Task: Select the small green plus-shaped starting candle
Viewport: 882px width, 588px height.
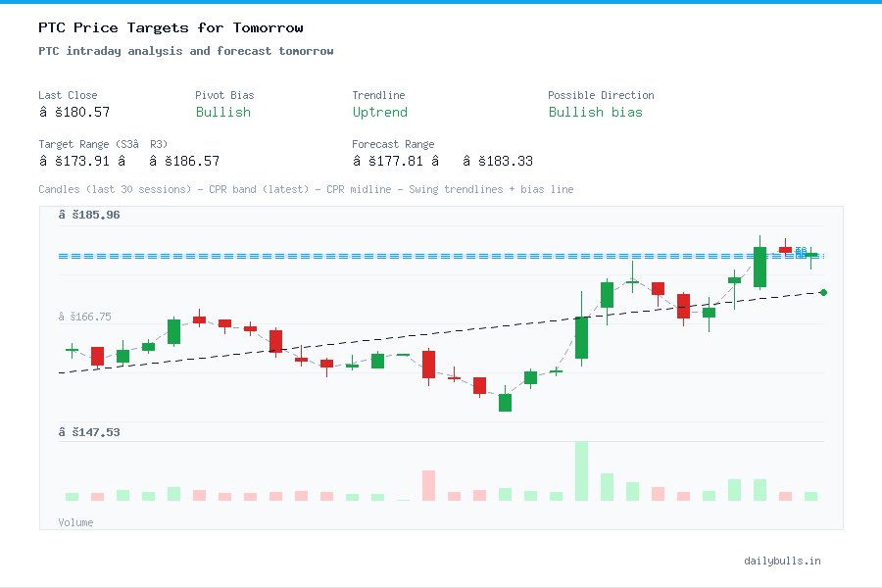Action: coord(71,349)
